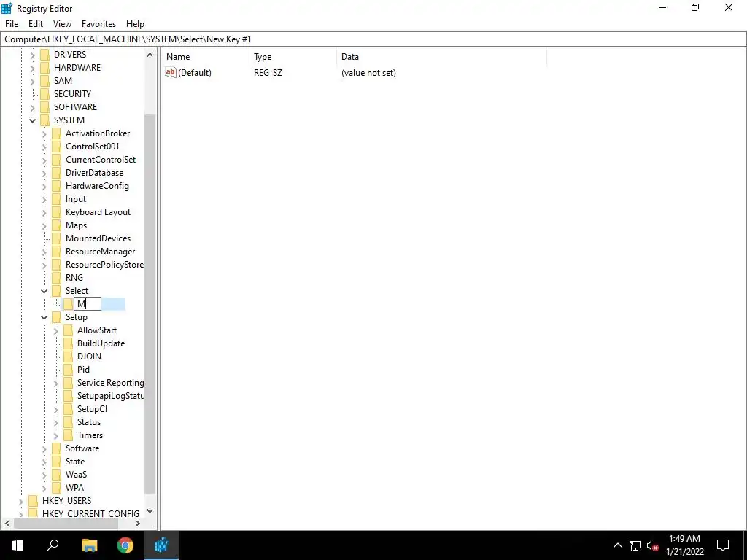Click the registry path address bar
747x560 pixels.
(x=373, y=39)
